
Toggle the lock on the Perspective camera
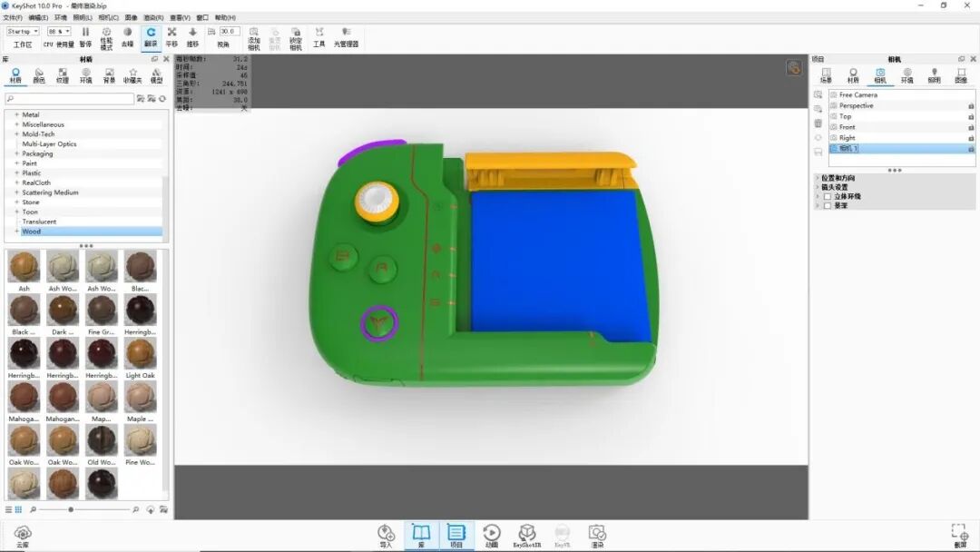coord(971,105)
